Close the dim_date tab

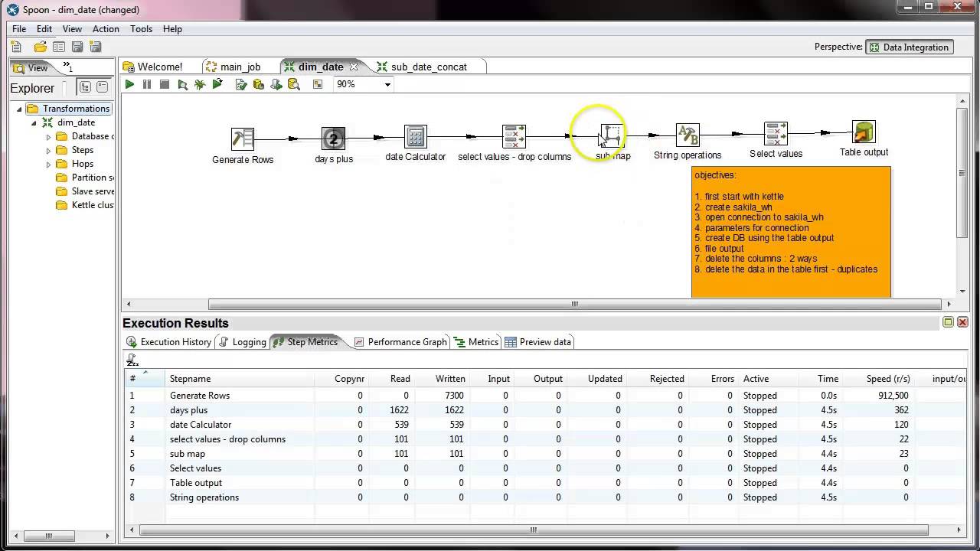[354, 67]
